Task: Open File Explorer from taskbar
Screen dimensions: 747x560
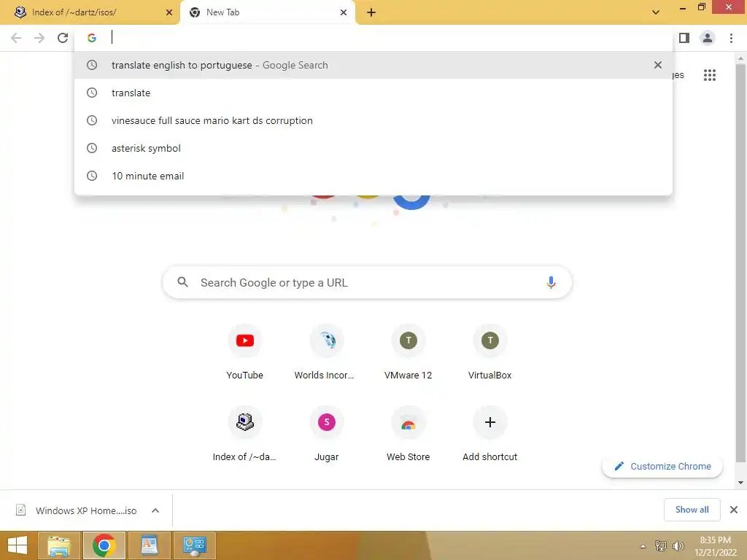Action: point(59,545)
